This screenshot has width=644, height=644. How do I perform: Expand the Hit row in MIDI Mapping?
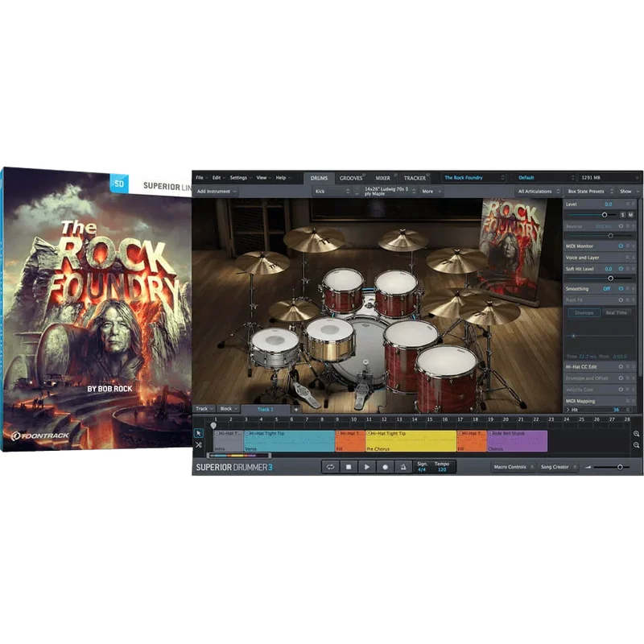[x=568, y=410]
